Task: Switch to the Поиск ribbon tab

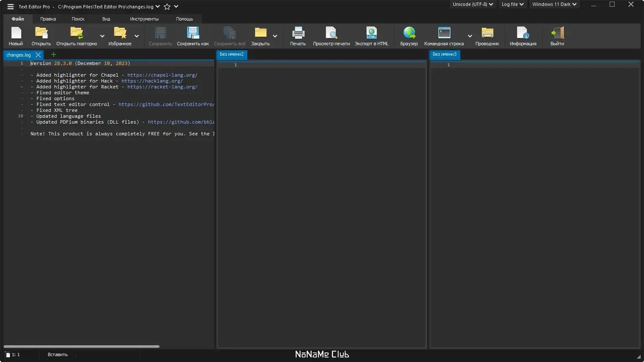Action: pos(78,19)
